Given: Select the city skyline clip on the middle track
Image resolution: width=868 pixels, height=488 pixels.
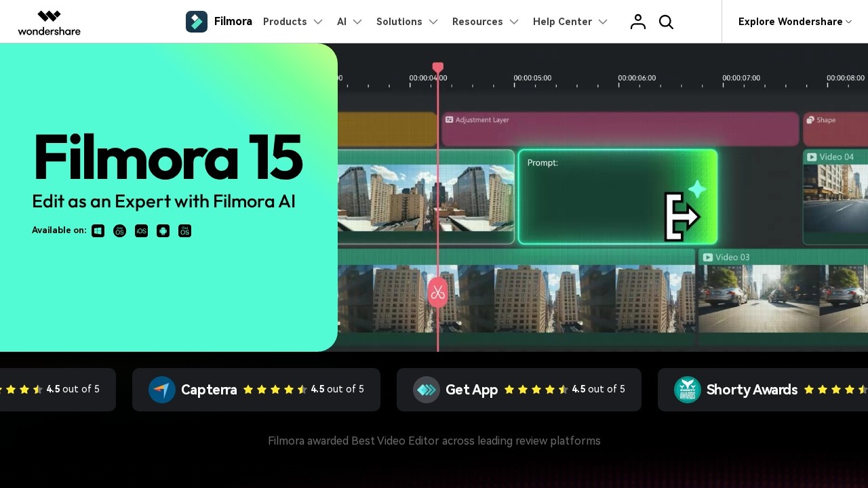Looking at the screenshot, I should coord(426,197).
